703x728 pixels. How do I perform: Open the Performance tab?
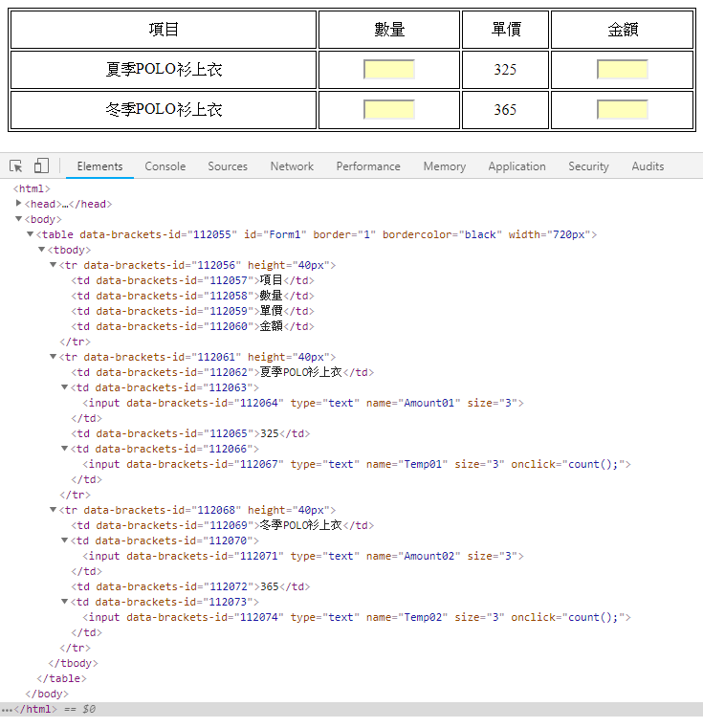coord(368,166)
